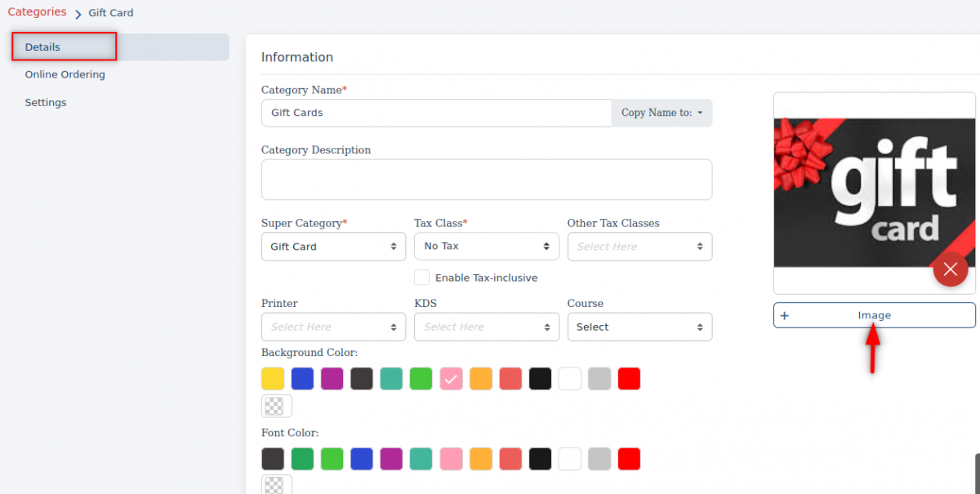
Task: Open Printer selection dropdown
Action: tap(333, 327)
